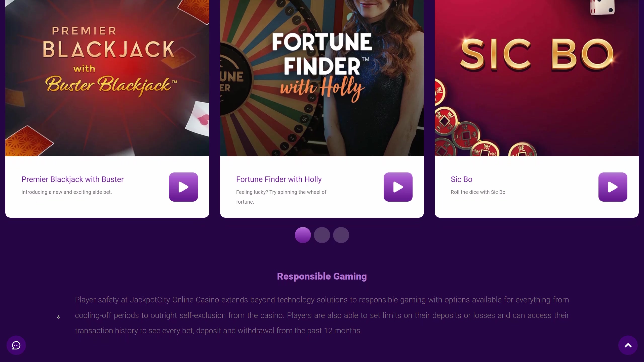This screenshot has width=644, height=362.
Task: Click 'Feeling lucky?' wheel of fortune description
Action: coord(281,197)
